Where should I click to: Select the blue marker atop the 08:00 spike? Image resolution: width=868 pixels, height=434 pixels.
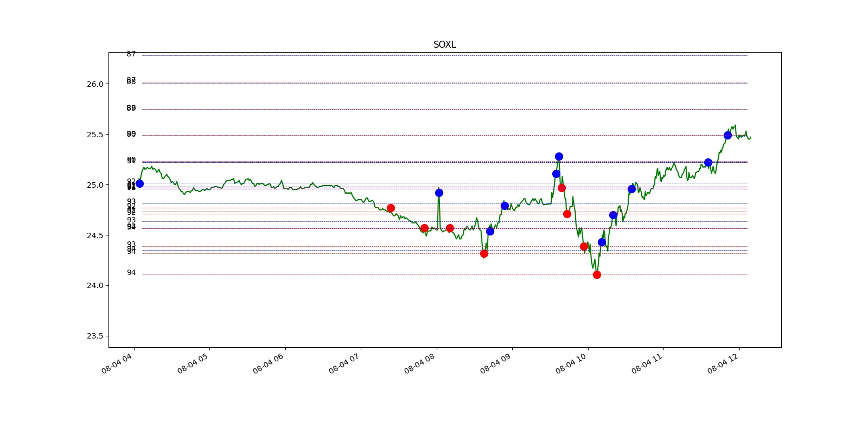439,193
